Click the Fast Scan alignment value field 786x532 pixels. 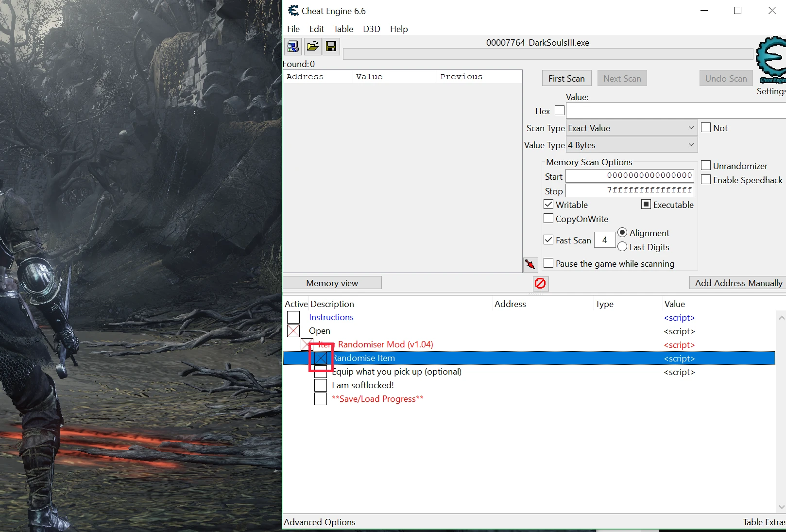[605, 240]
